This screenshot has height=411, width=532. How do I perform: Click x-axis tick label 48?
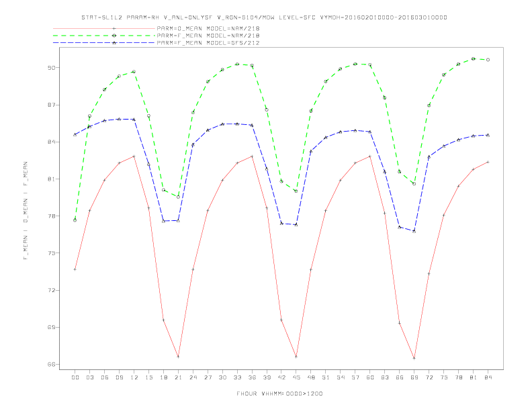tap(311, 377)
